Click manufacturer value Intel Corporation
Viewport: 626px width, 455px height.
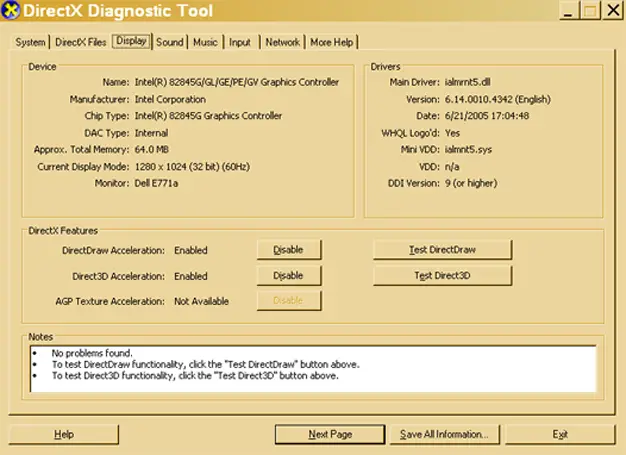tap(170, 99)
